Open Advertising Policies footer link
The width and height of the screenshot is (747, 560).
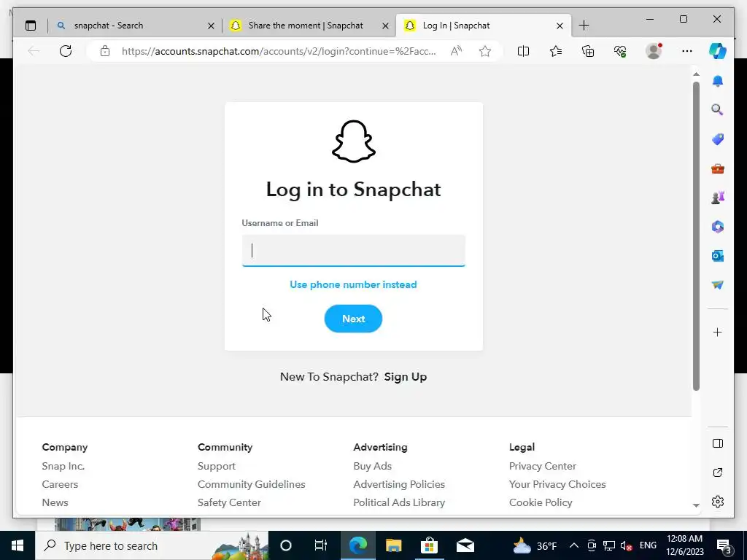click(399, 484)
